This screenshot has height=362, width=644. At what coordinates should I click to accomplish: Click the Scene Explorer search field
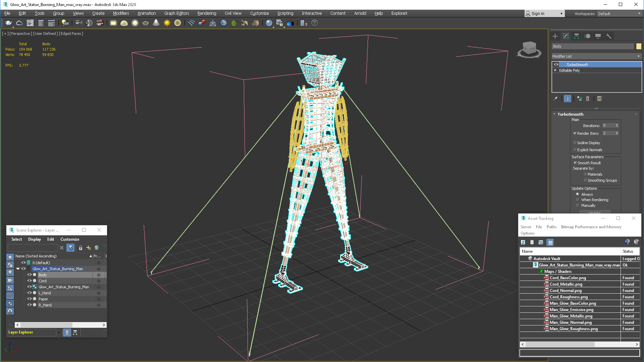33,248
